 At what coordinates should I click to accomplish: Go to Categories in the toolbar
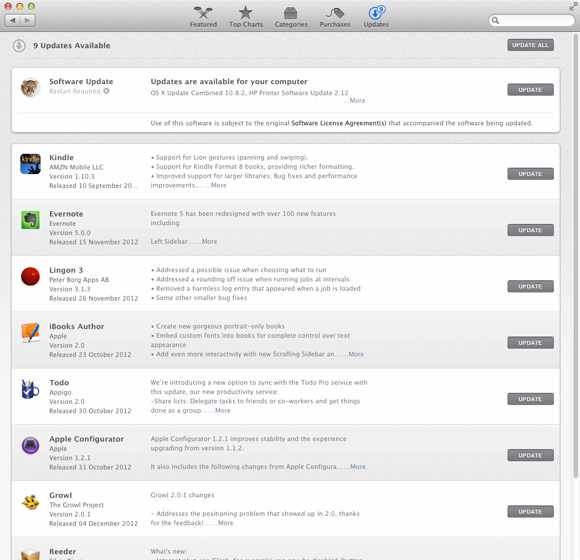(x=291, y=17)
